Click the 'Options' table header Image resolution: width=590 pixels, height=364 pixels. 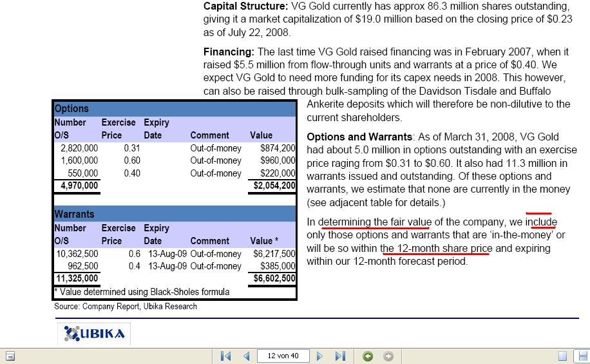(71, 108)
